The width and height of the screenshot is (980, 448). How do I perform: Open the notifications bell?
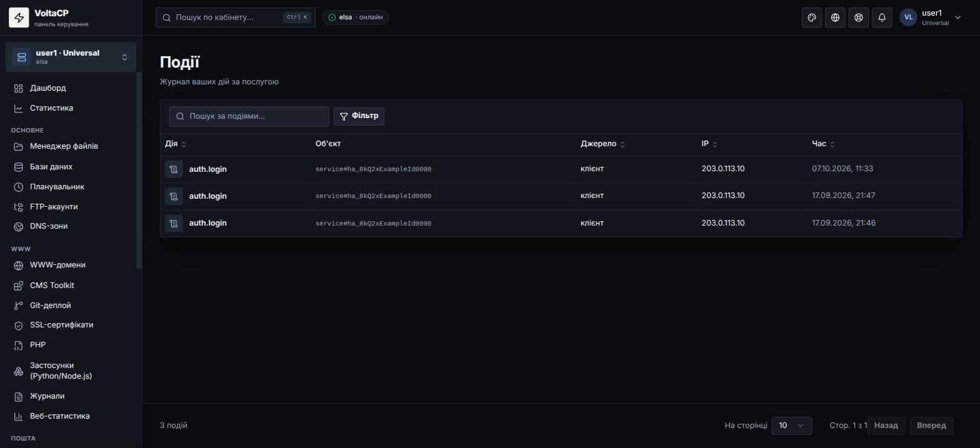pyautogui.click(x=882, y=17)
